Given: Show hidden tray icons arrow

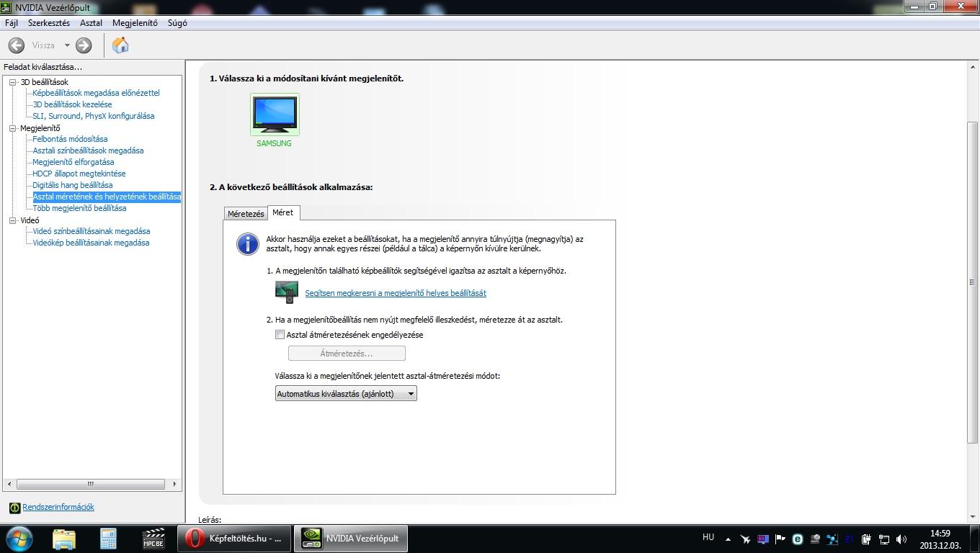Looking at the screenshot, I should coord(728,539).
